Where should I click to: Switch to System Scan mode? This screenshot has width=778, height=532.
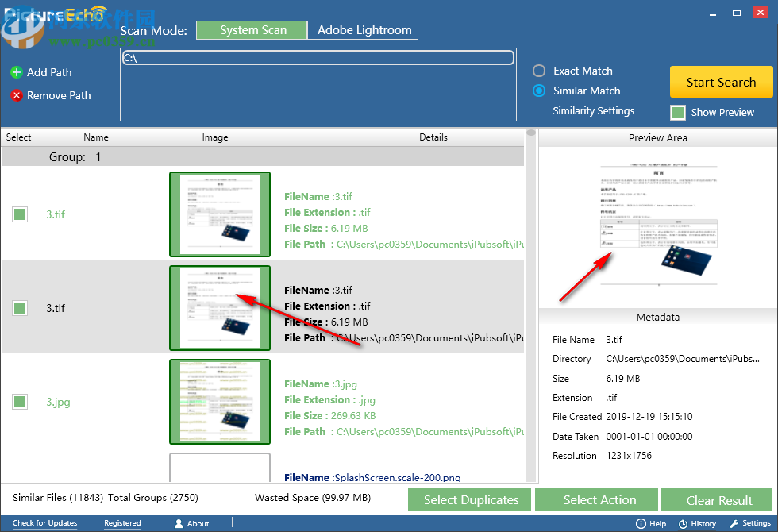[x=252, y=30]
